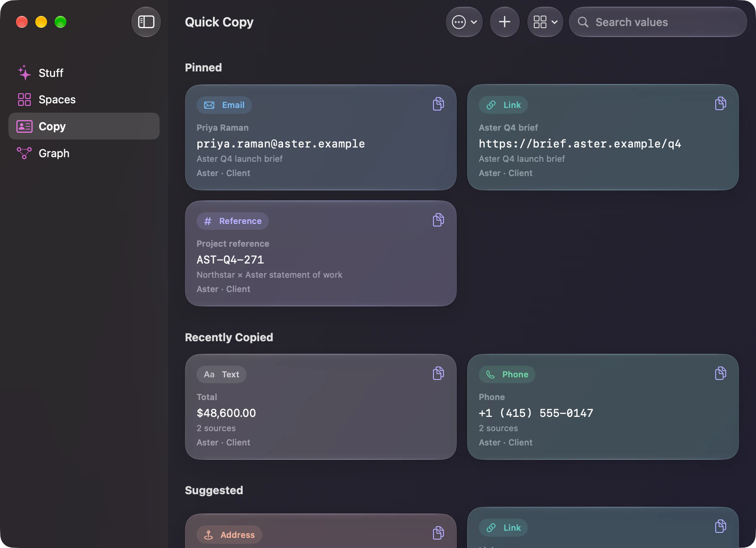Click the Aster Q4 brief label
Viewport: 756px width, 548px height.
point(508,128)
